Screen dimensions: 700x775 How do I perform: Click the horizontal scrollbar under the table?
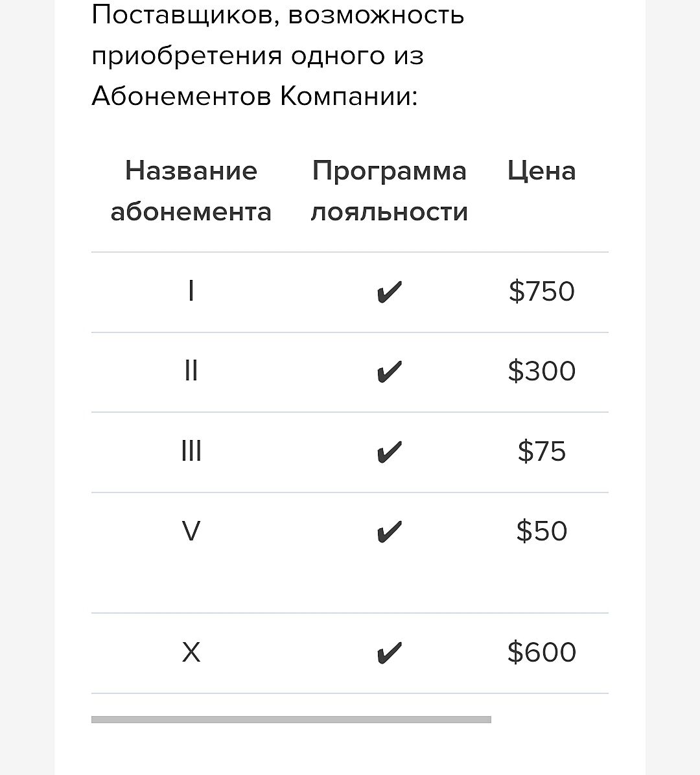[x=291, y=719]
